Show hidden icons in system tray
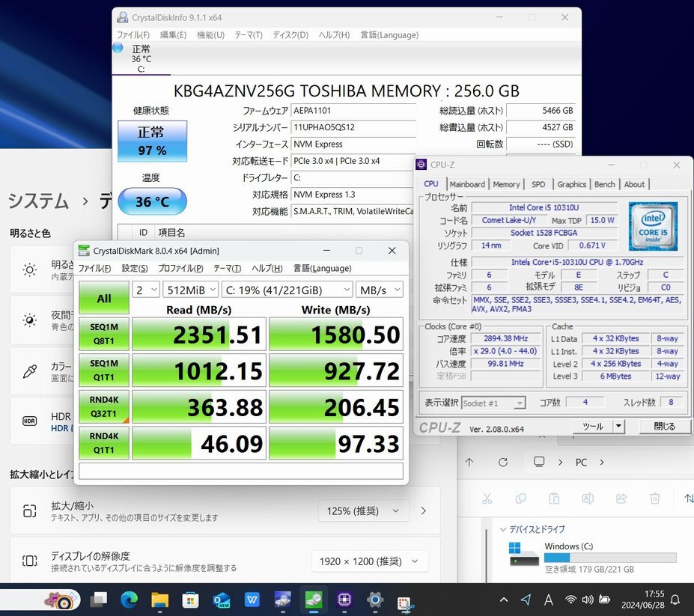 tap(504, 600)
